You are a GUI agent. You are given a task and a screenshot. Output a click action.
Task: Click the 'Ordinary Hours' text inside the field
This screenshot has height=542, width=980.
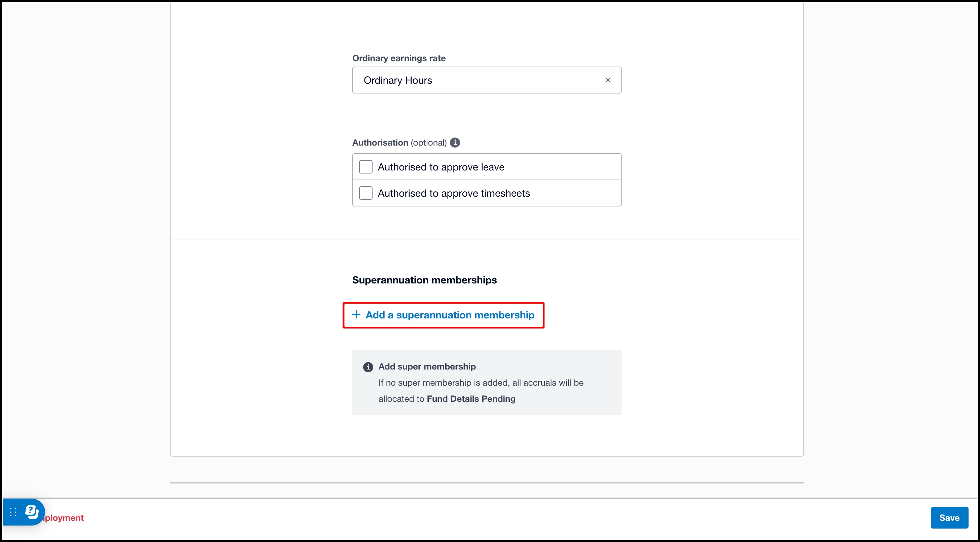coord(397,80)
